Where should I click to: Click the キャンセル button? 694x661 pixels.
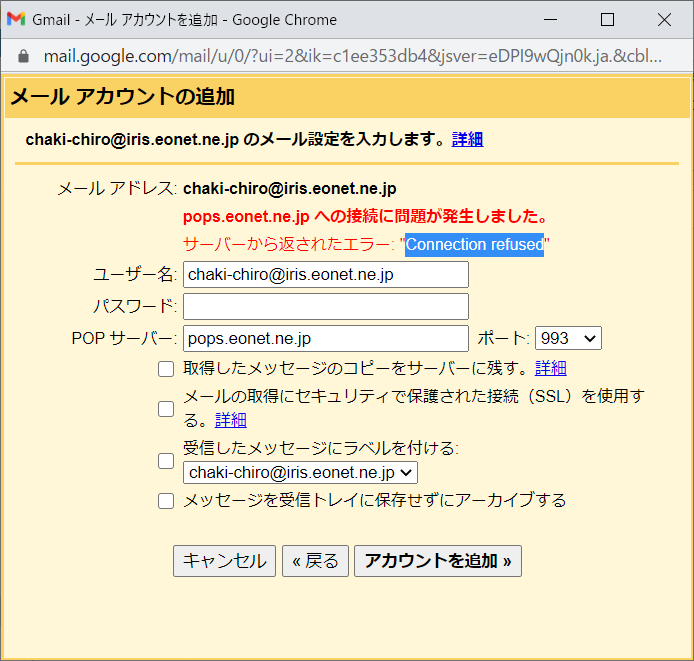pos(224,561)
